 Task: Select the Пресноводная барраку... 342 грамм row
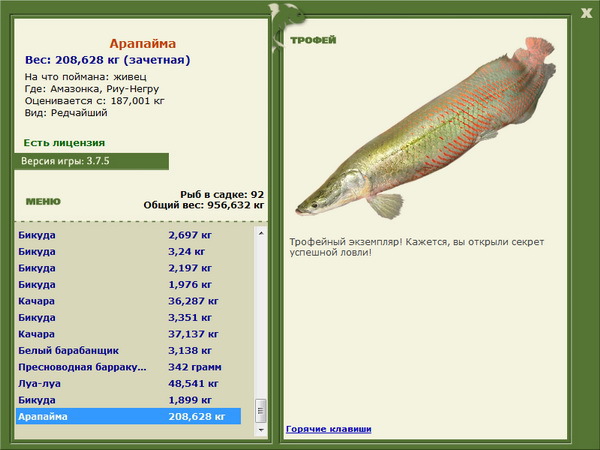(x=129, y=367)
